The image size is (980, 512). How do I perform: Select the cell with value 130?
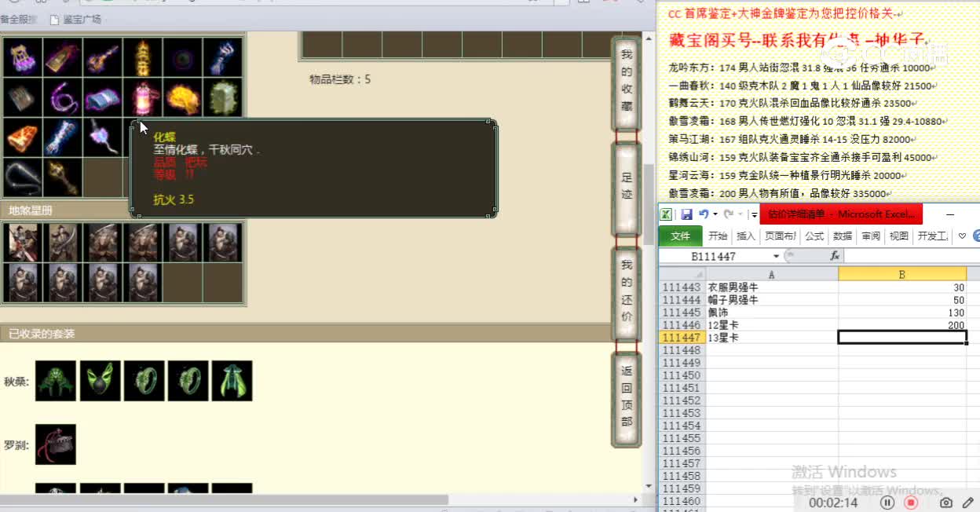[x=902, y=313]
